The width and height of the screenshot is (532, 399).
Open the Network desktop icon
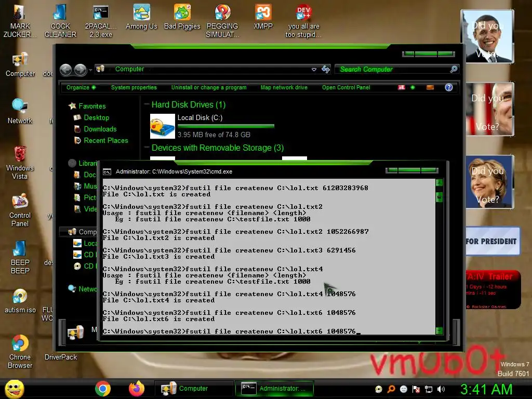coord(20,111)
